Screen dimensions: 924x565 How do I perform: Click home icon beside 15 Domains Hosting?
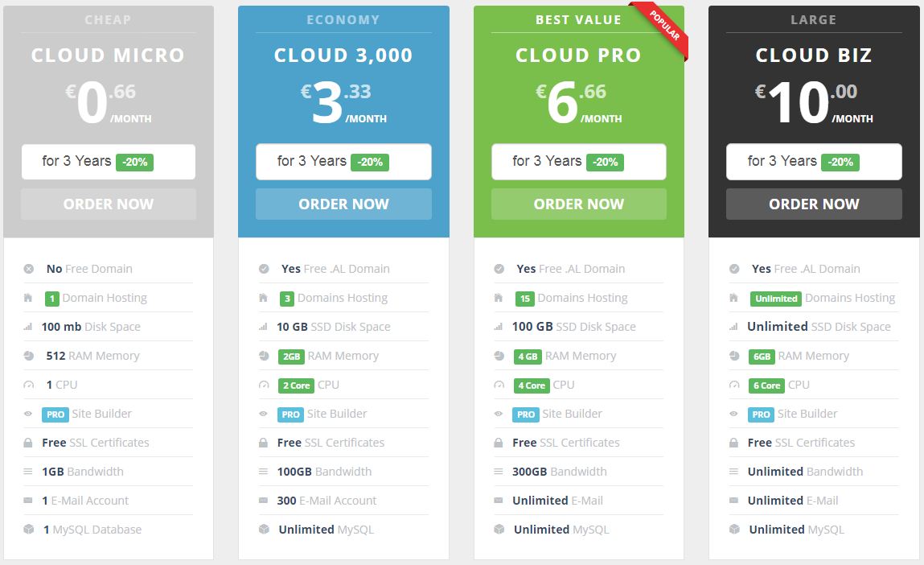point(498,298)
